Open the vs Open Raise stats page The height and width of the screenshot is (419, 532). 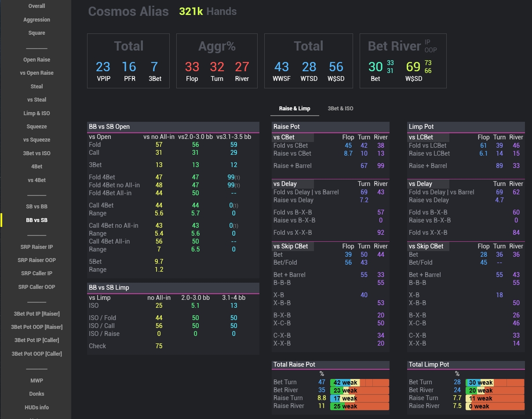(36, 73)
